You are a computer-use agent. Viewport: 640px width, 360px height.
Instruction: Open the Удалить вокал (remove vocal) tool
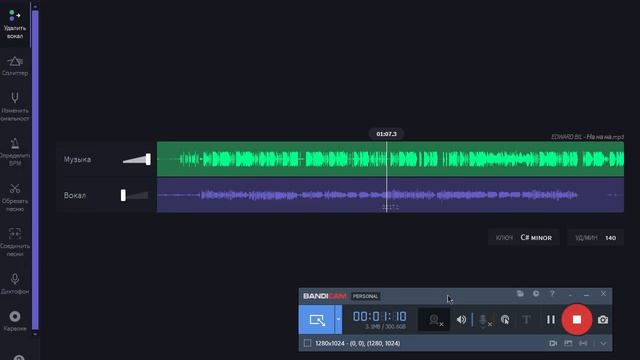pos(15,24)
